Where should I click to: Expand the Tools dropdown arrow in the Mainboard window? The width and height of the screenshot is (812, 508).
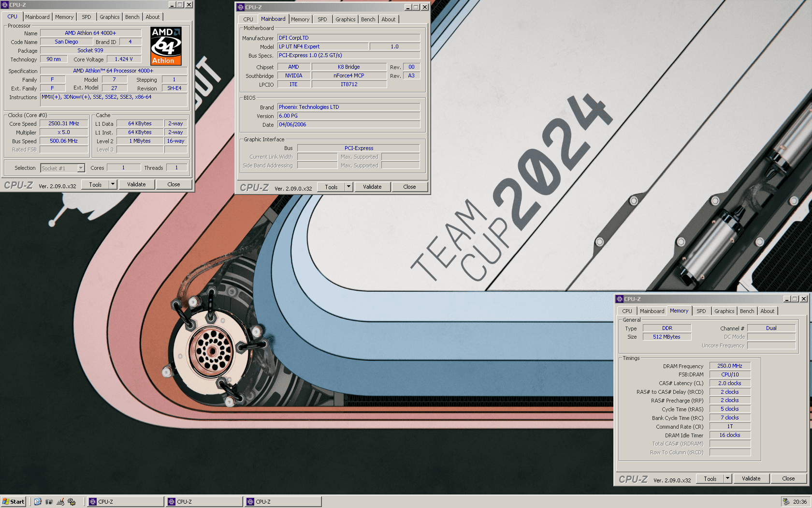point(349,187)
